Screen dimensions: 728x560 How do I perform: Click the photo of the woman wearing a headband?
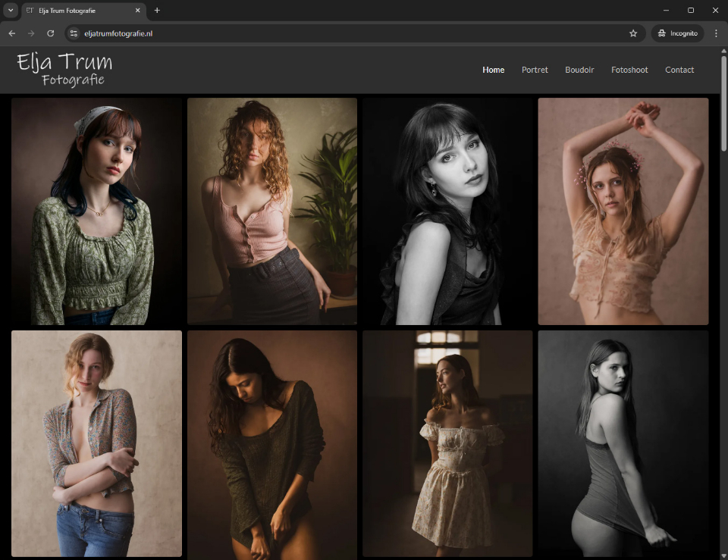[96, 211]
